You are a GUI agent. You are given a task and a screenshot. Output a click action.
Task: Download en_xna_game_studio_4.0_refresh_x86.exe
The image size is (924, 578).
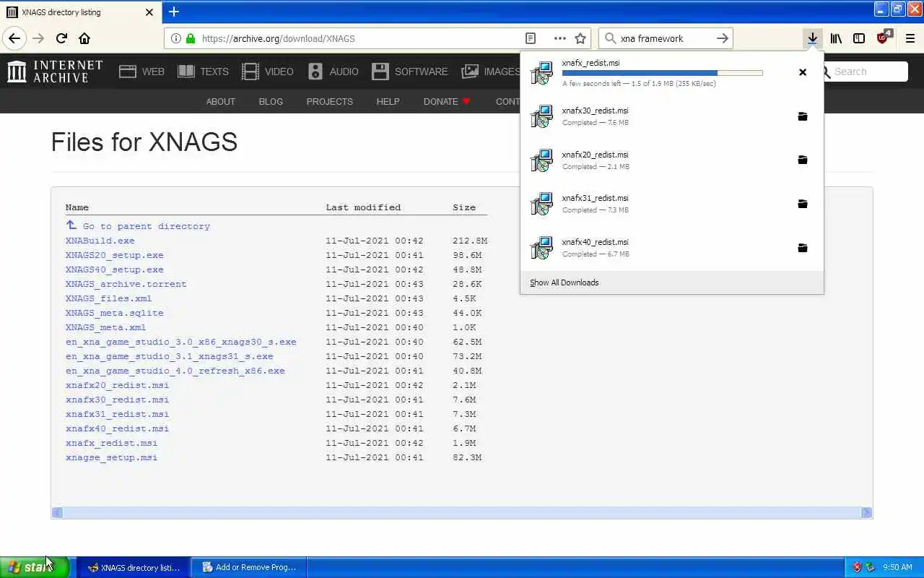coord(175,371)
